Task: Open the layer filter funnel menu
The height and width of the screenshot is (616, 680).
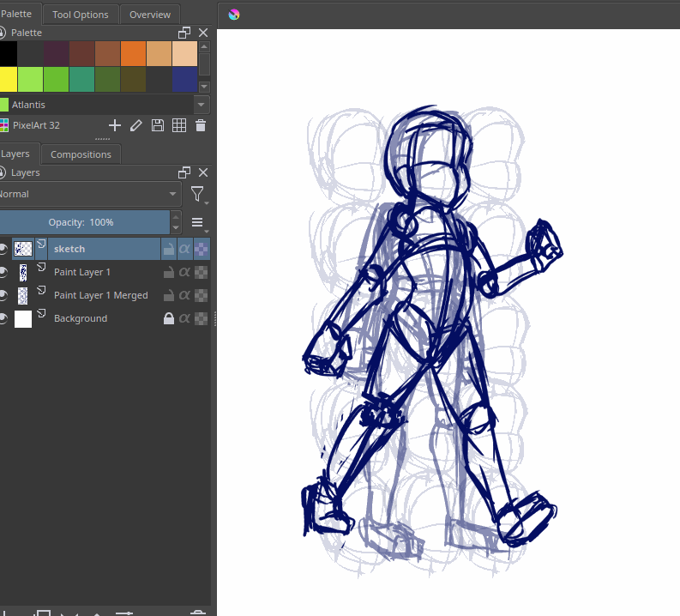Action: click(x=199, y=194)
